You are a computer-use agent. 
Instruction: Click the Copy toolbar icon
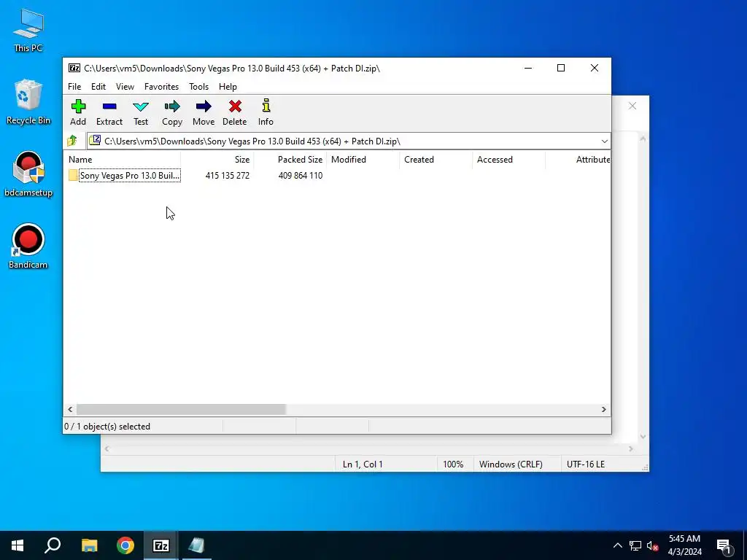pyautogui.click(x=172, y=112)
